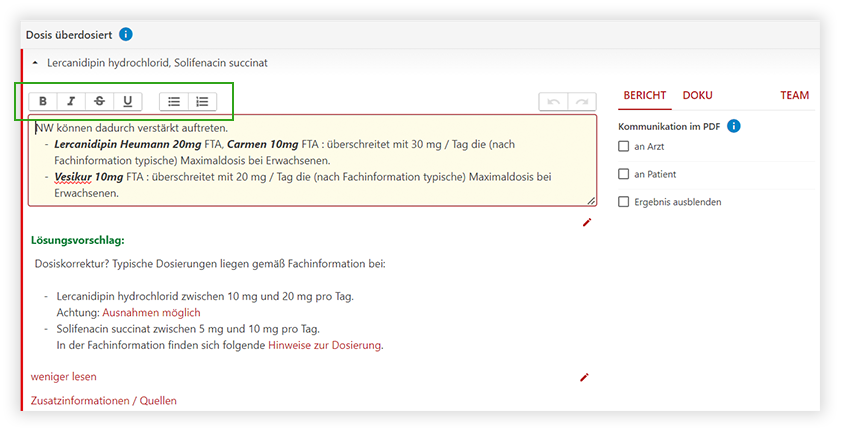850x446 pixels.
Task: Open info icon next to Kommunikation im PDF
Action: point(733,127)
